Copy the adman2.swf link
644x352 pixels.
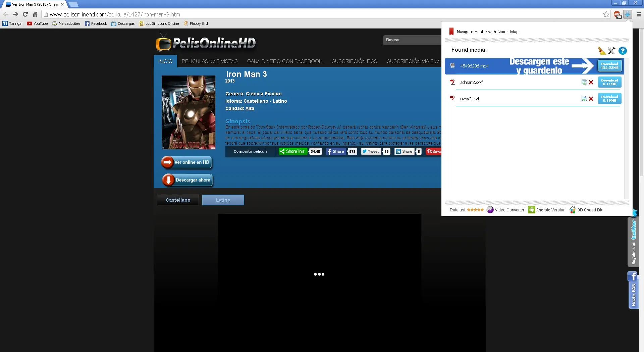[584, 82]
